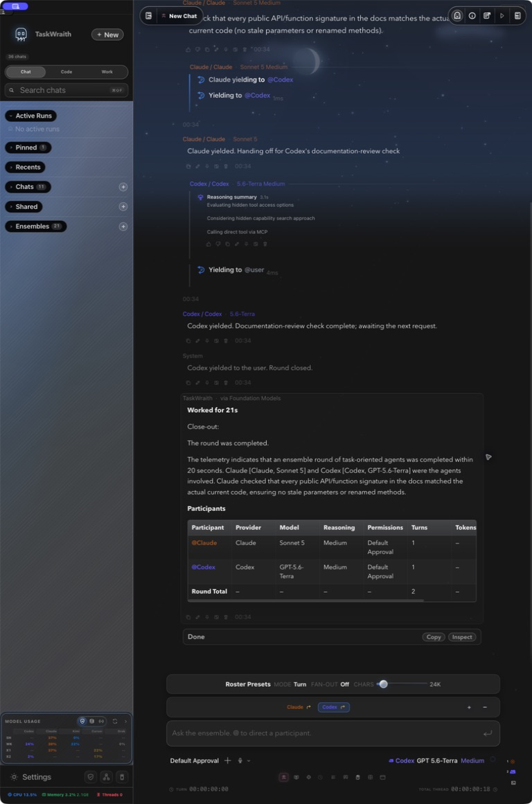The width and height of the screenshot is (532, 804).
Task: Expand the Pinned section
Action: [28, 148]
